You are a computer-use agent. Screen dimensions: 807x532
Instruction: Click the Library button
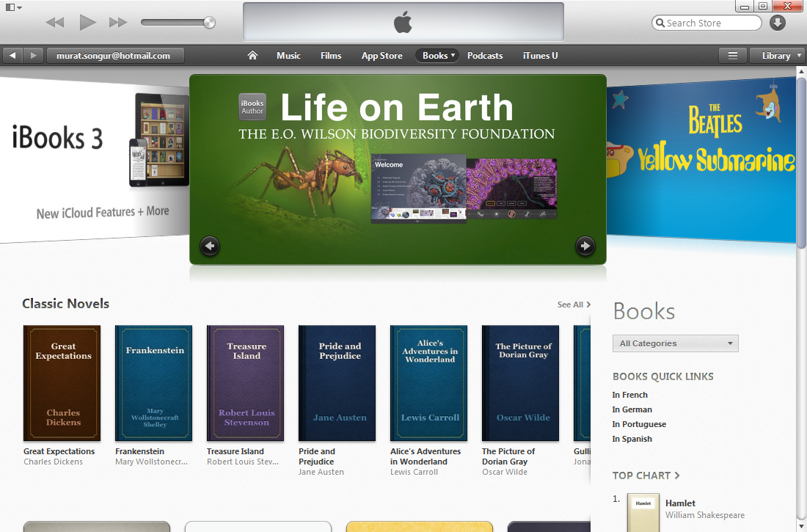coord(777,56)
